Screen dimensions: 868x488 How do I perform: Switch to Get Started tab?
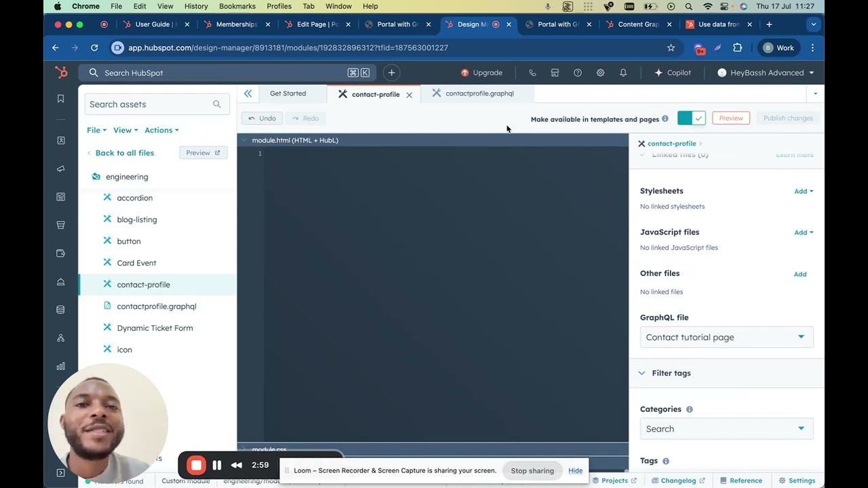(x=288, y=94)
